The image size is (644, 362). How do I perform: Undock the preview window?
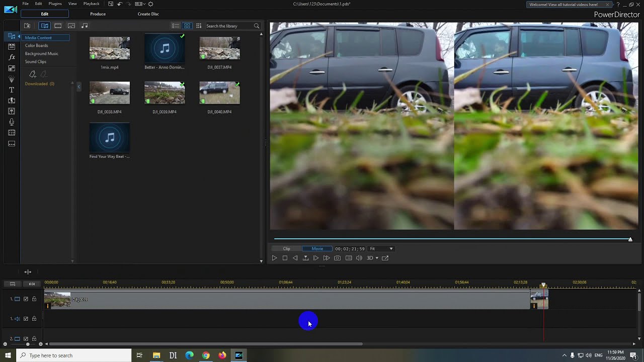coord(385,258)
